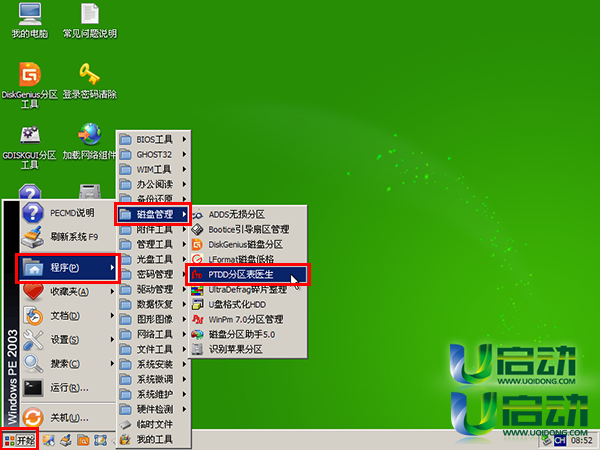Launch PTDD分区表医生

click(x=248, y=274)
